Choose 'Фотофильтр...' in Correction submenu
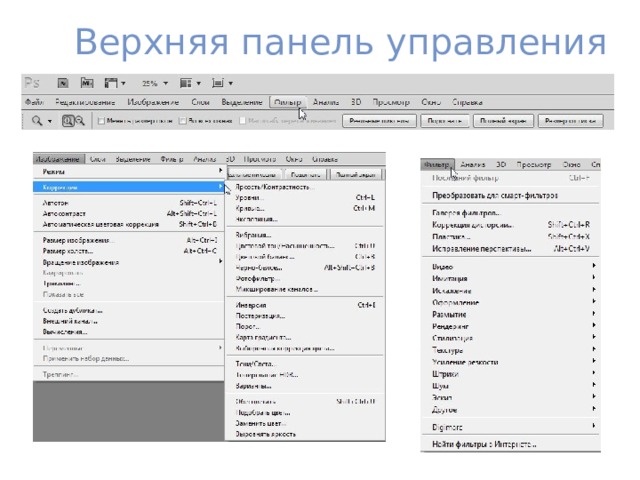 (x=258, y=278)
